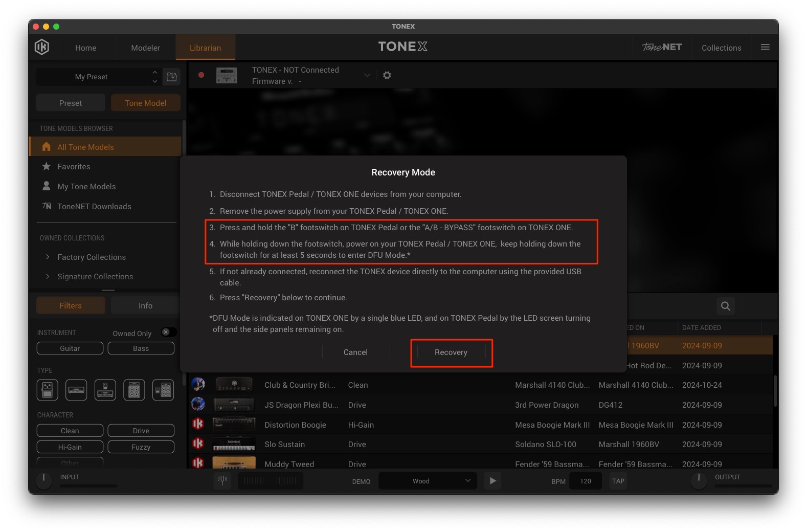Click the OUTPUT knob
807x532 pixels.
pos(699,480)
